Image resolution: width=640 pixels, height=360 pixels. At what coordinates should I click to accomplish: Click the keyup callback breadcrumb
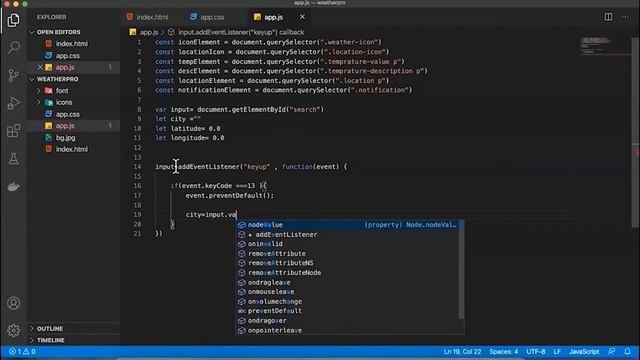pos(236,32)
